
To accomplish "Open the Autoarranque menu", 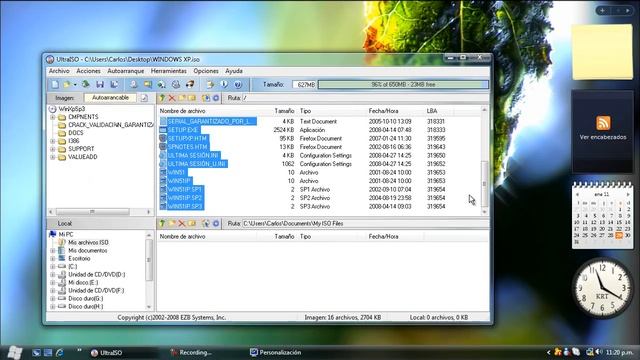I will pos(126,71).
